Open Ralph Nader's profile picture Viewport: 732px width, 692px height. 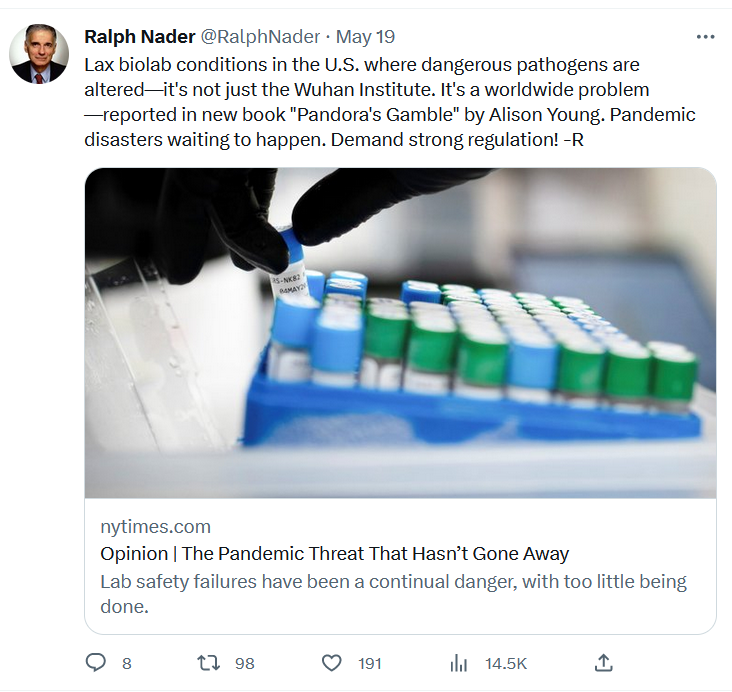[x=39, y=54]
